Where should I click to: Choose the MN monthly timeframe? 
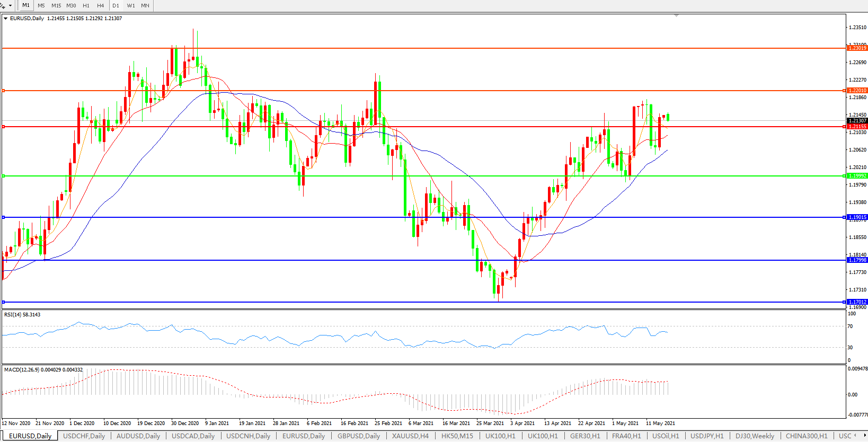[145, 5]
